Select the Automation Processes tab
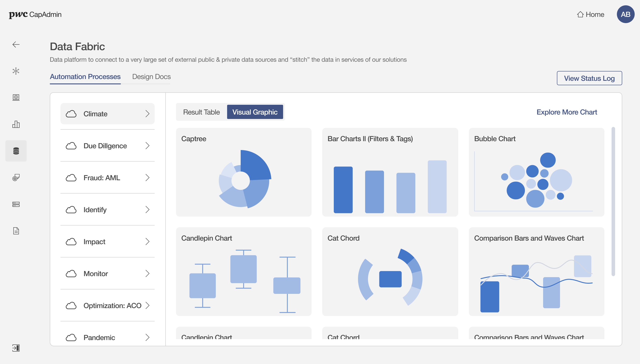The width and height of the screenshot is (640, 364). 85,77
